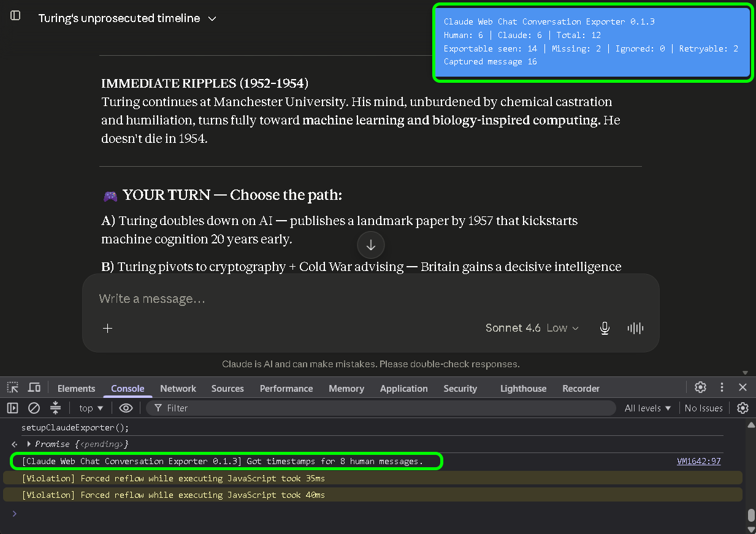Open the Lighthouse tab
756x534 pixels.
(x=523, y=388)
